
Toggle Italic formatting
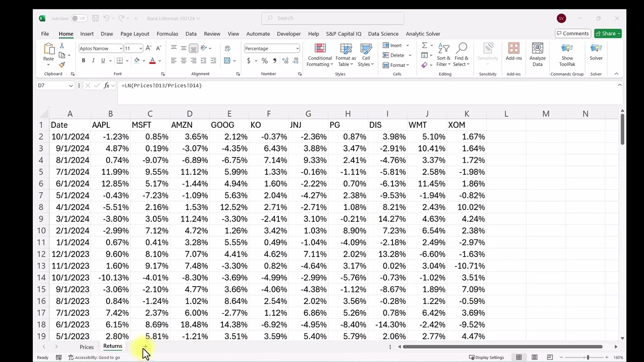point(93,61)
